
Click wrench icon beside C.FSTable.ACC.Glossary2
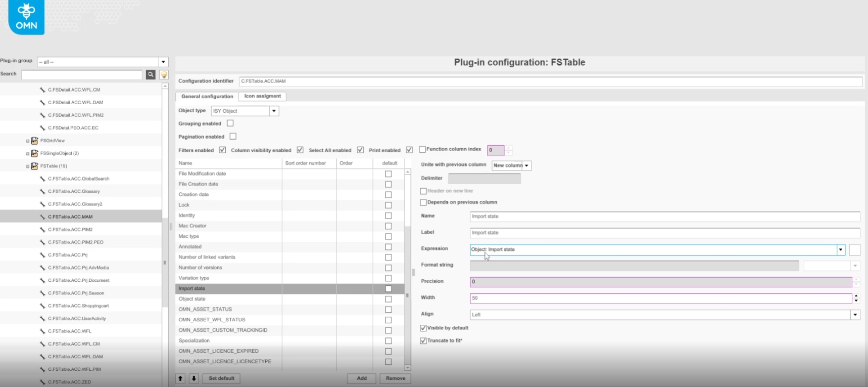42,204
